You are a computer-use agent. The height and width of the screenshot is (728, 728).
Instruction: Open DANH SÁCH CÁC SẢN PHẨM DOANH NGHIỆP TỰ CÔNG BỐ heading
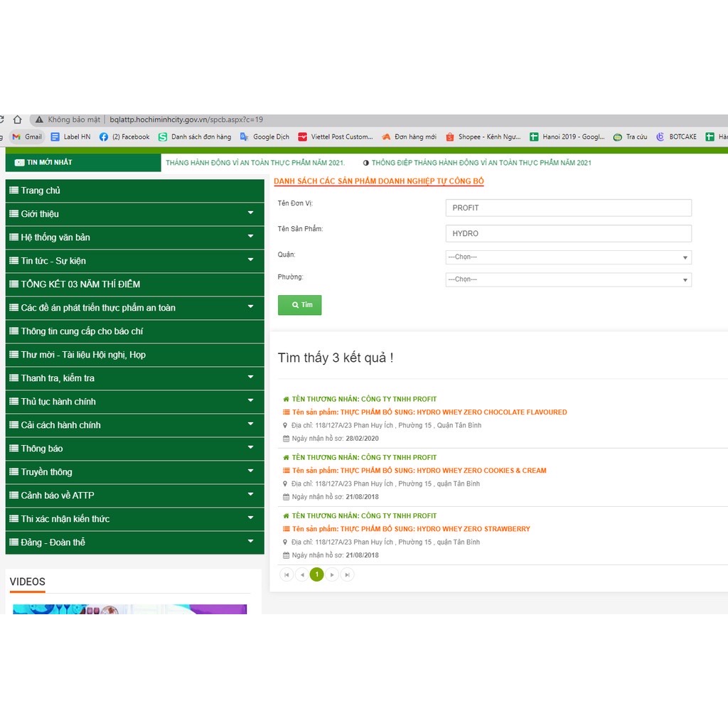(x=379, y=181)
